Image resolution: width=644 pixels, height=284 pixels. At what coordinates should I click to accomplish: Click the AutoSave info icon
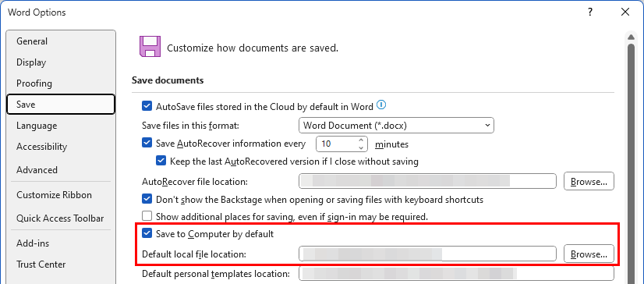(x=381, y=105)
